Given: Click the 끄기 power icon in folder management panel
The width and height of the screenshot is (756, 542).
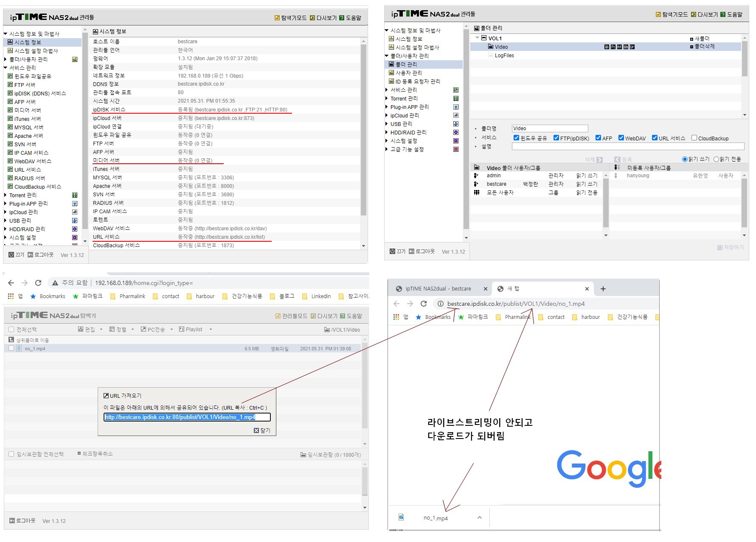Looking at the screenshot, I should 393,251.
